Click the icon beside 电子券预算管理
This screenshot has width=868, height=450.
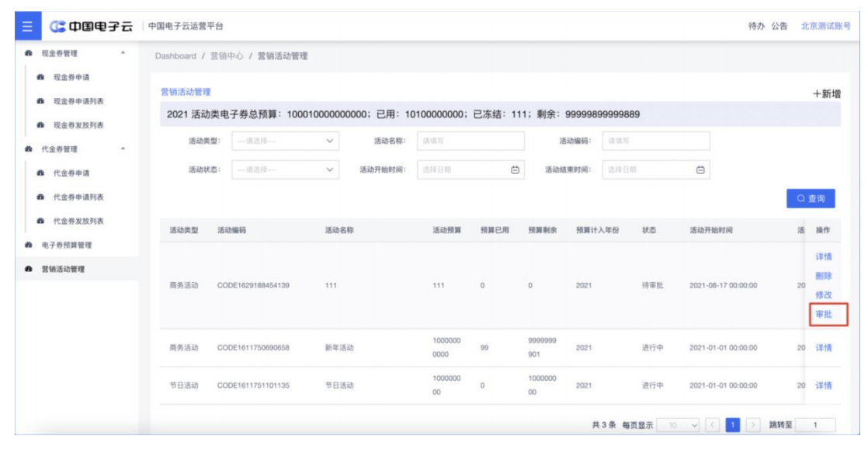[29, 245]
